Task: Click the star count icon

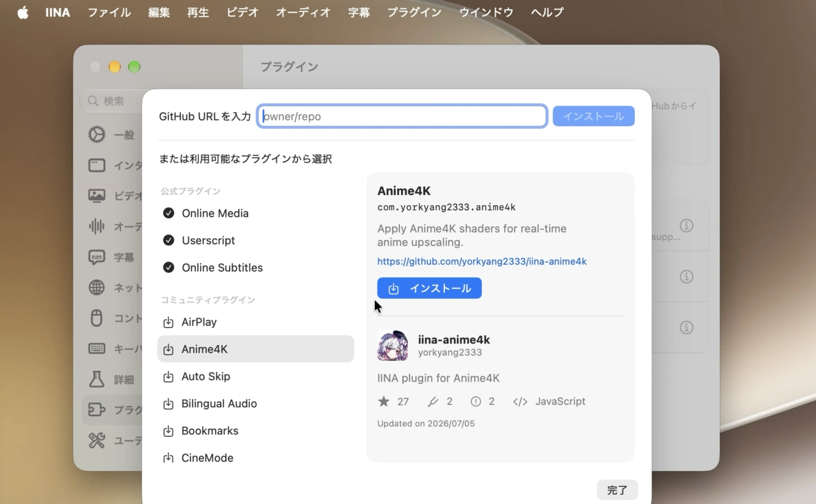Action: click(x=384, y=401)
